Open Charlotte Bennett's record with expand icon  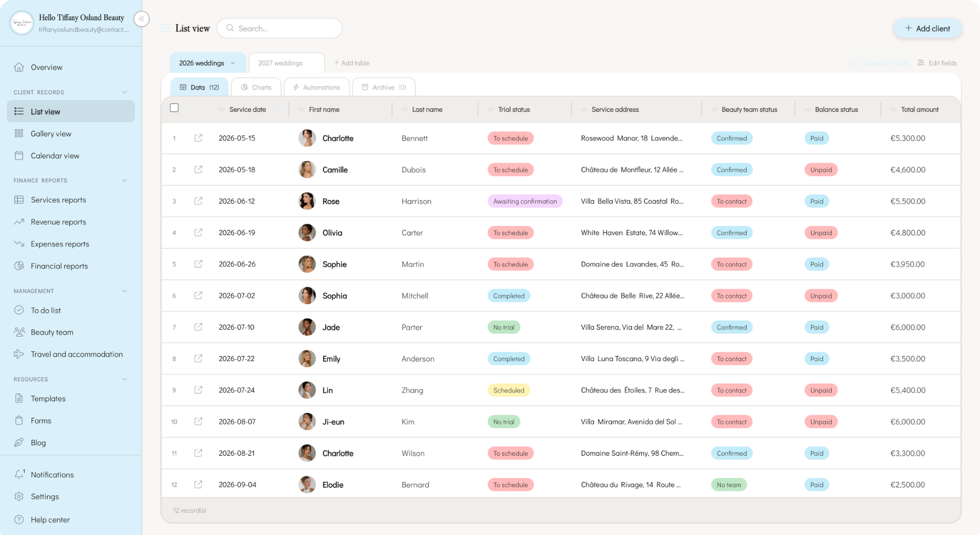point(198,138)
